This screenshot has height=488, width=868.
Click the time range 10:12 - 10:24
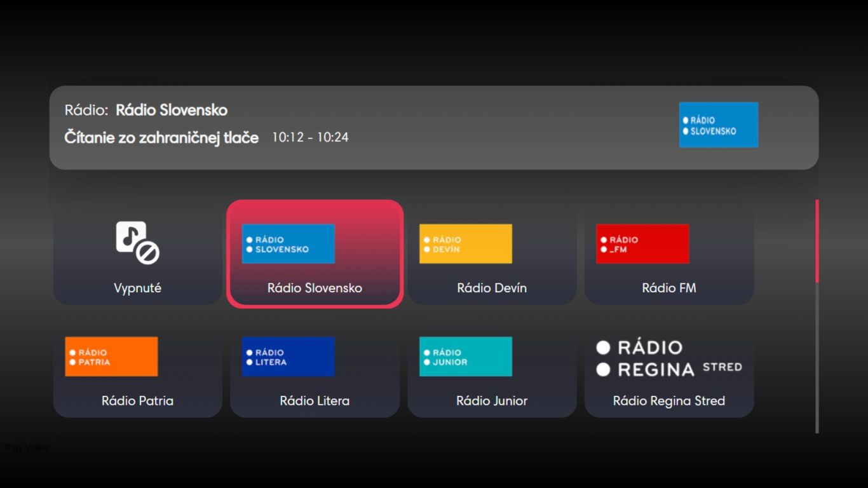(310, 137)
